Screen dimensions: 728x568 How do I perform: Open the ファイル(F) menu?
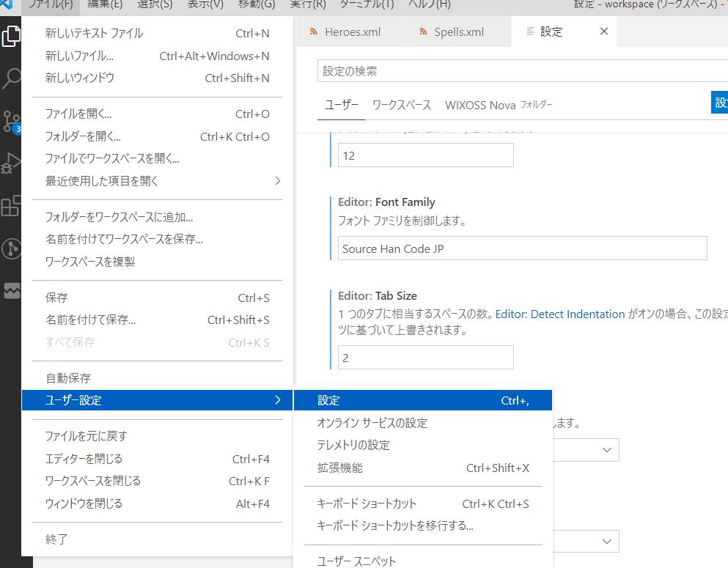coord(51,4)
